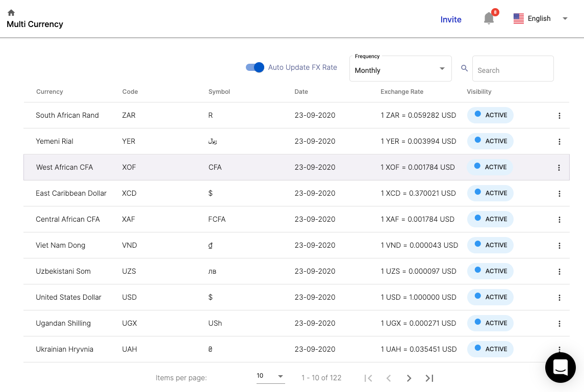Screen dimensions: 584x392
Task: Open row menu for Uzbekistani Som
Action: [x=559, y=272]
